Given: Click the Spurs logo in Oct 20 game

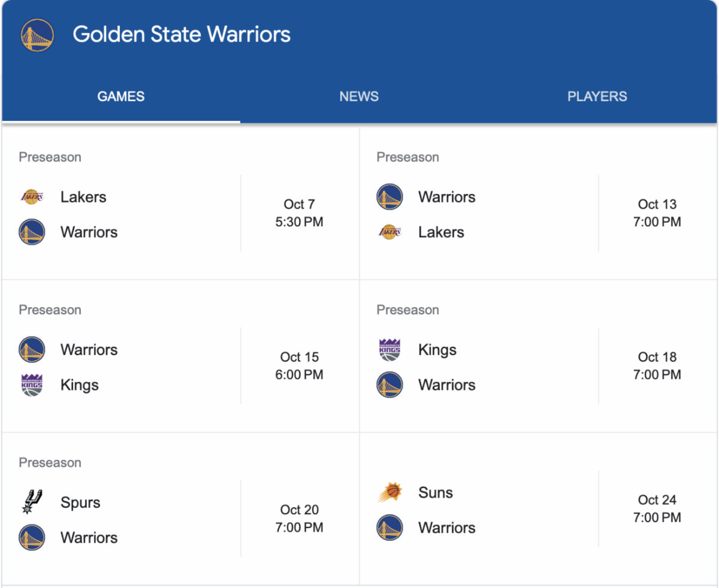Looking at the screenshot, I should [x=32, y=502].
